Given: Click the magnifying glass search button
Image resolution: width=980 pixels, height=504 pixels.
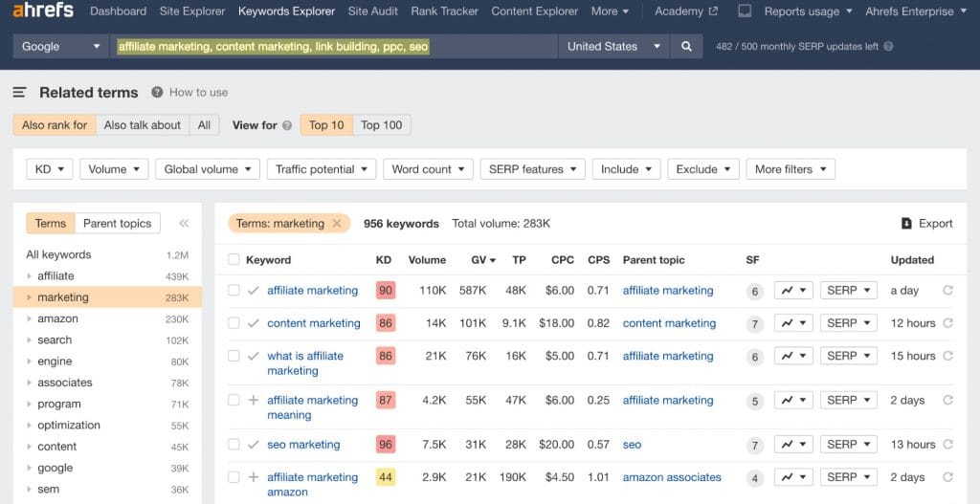Looking at the screenshot, I should coord(686,46).
